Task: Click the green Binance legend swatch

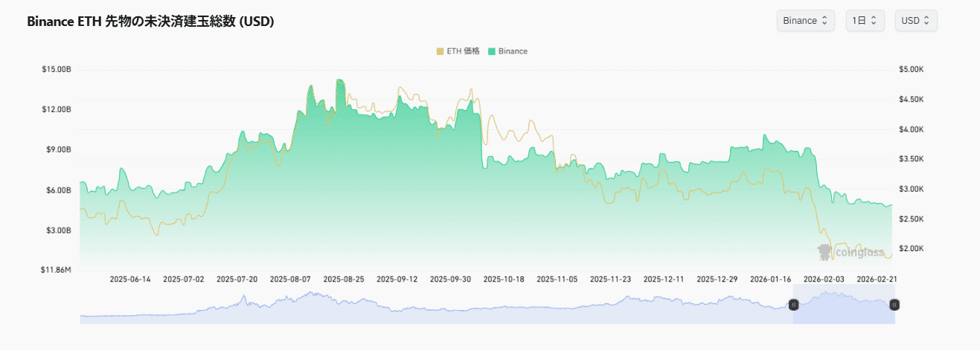Action: click(492, 51)
